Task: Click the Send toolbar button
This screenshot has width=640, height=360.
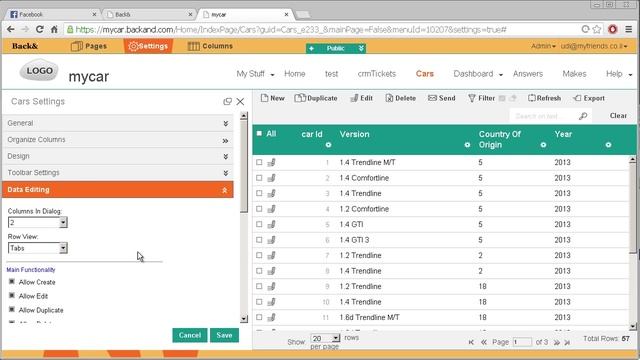Action: (x=441, y=98)
